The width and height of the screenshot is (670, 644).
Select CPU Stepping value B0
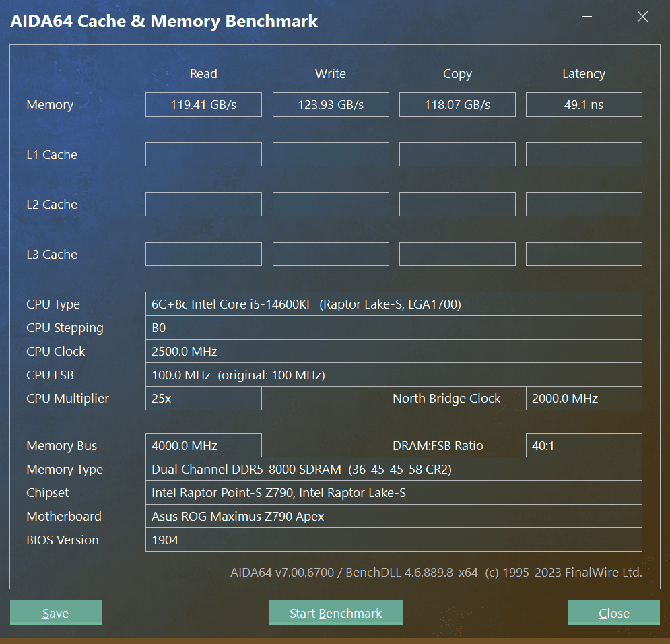[x=393, y=328]
